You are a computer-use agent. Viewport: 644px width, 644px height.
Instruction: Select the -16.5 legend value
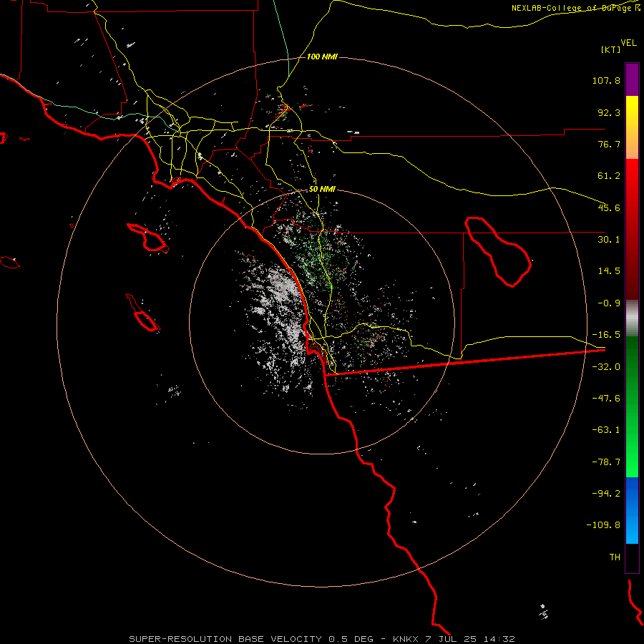click(x=606, y=335)
